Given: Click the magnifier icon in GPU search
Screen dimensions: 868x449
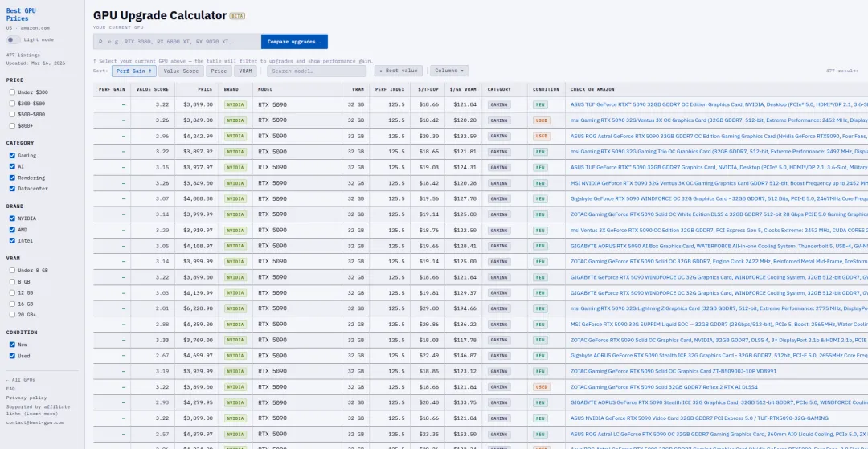Looking at the screenshot, I should click(x=100, y=42).
